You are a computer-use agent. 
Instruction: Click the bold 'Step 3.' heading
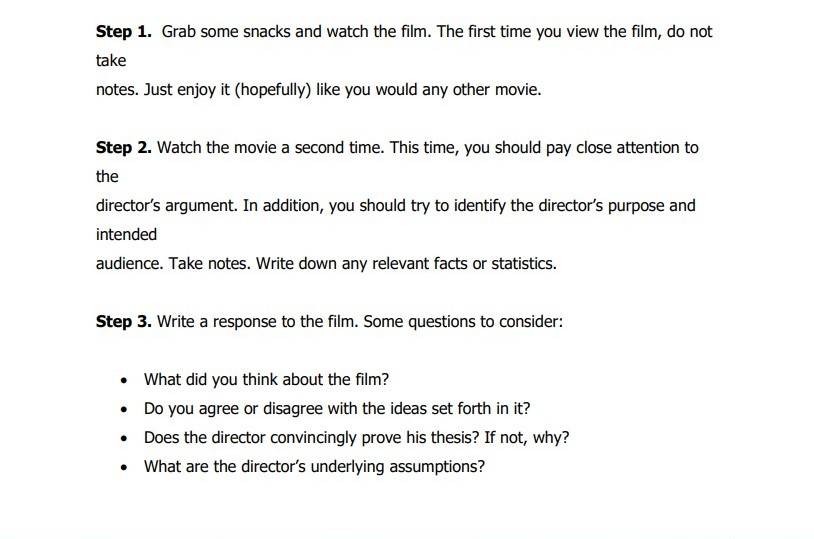(124, 322)
